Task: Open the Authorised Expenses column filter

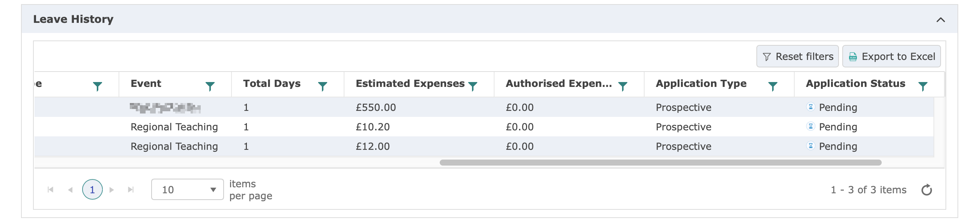Action: [x=622, y=86]
